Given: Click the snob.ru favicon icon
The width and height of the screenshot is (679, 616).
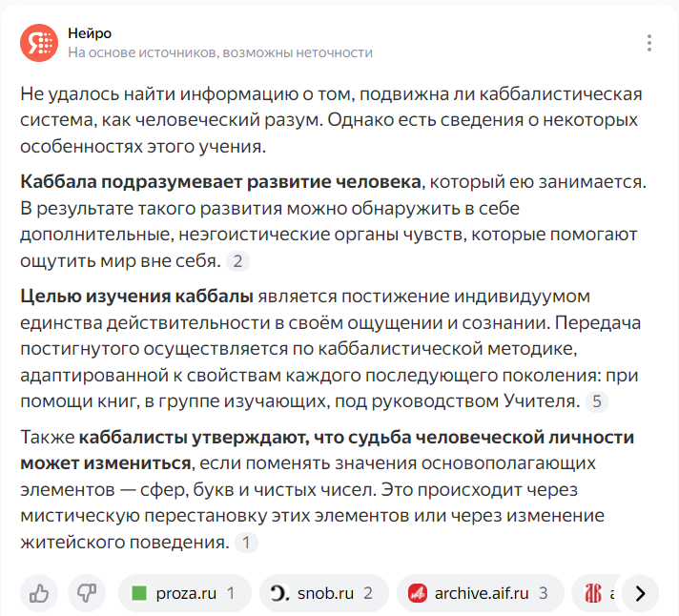Looking at the screenshot, I should [279, 593].
